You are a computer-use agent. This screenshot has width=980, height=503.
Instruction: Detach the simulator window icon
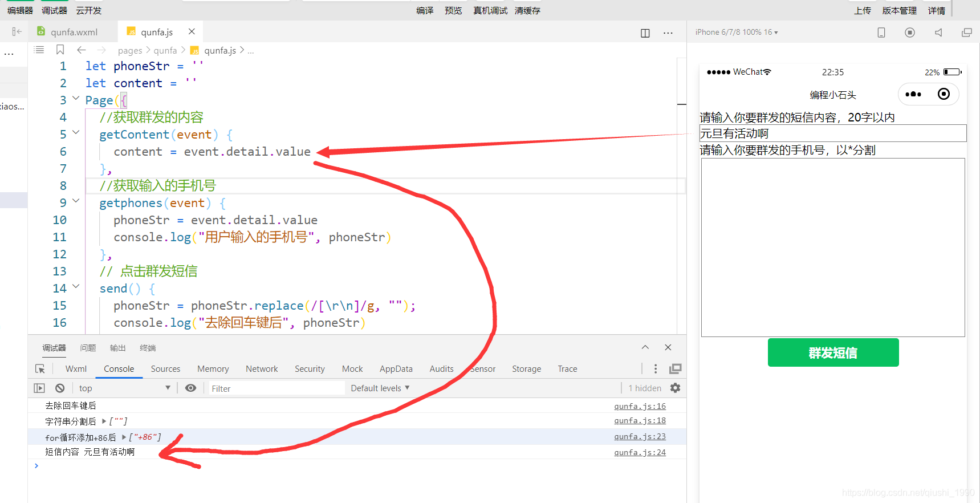[967, 33]
